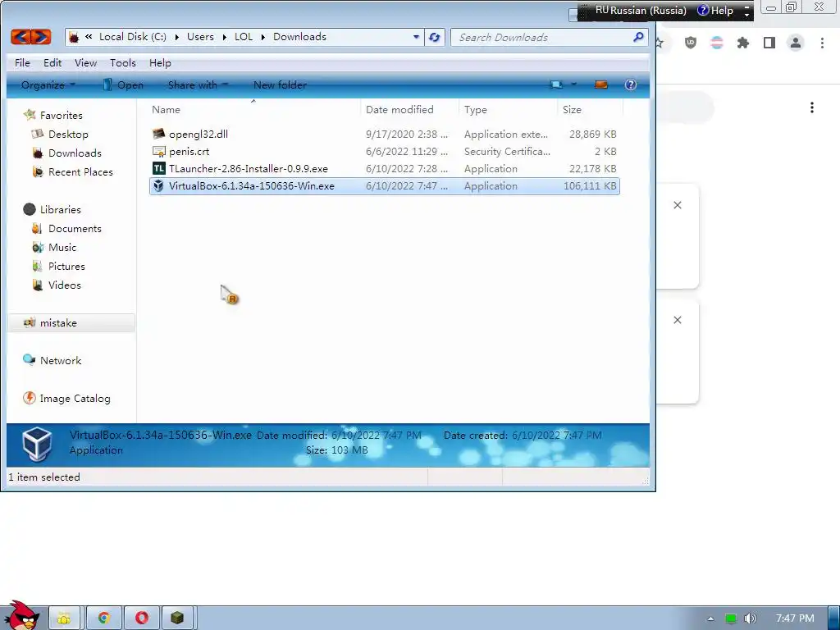Open Chrome three-dot menu
The width and height of the screenshot is (840, 630).
point(822,43)
